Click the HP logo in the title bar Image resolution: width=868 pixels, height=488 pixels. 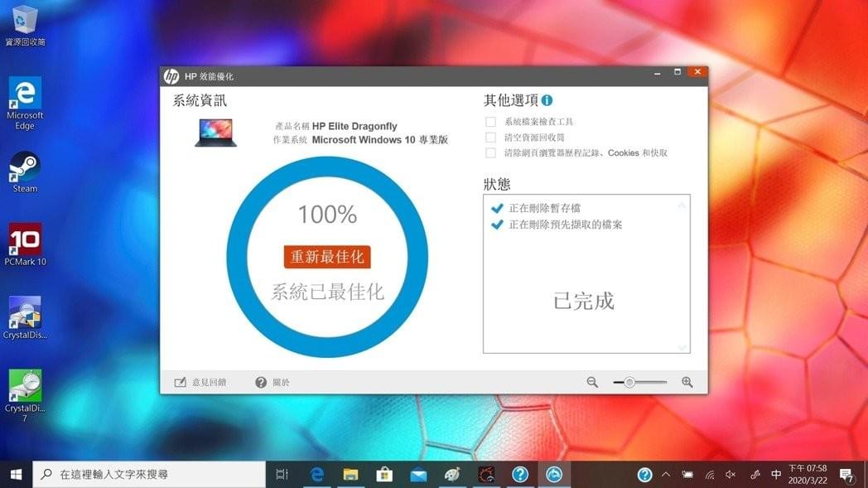tap(171, 76)
